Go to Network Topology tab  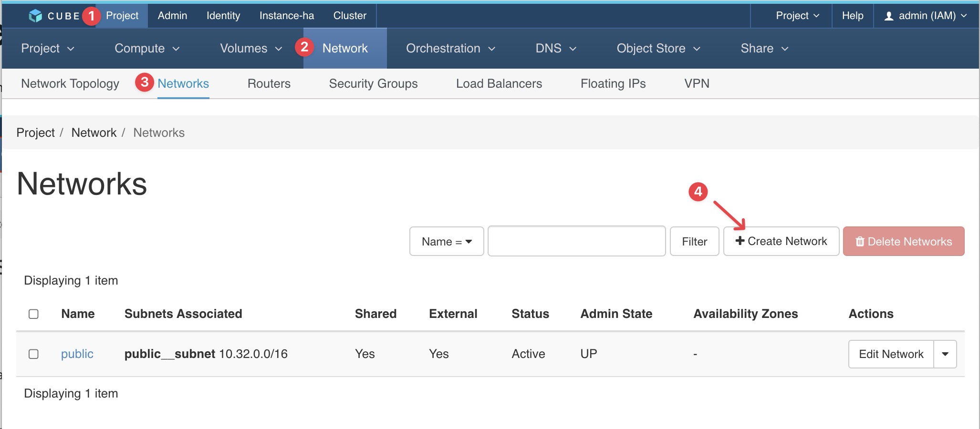70,83
